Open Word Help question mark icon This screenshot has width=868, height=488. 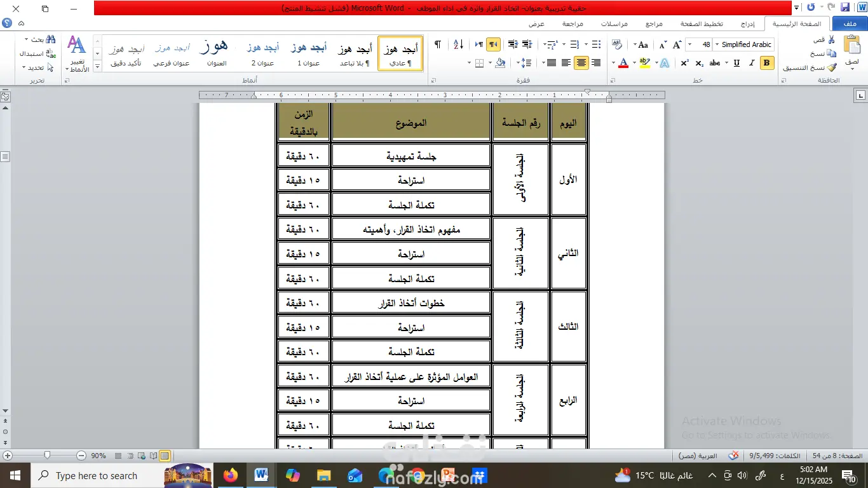pyautogui.click(x=7, y=23)
